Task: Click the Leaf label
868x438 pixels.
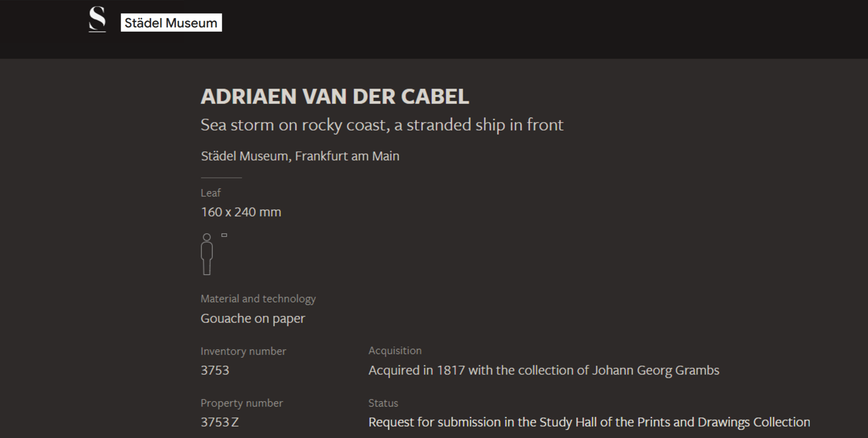Action: coord(211,193)
